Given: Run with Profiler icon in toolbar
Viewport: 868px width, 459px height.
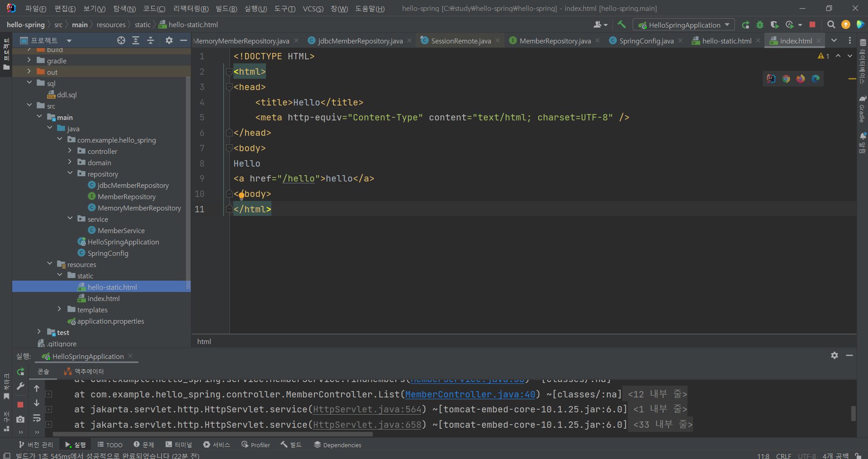Looking at the screenshot, I should click(x=790, y=25).
